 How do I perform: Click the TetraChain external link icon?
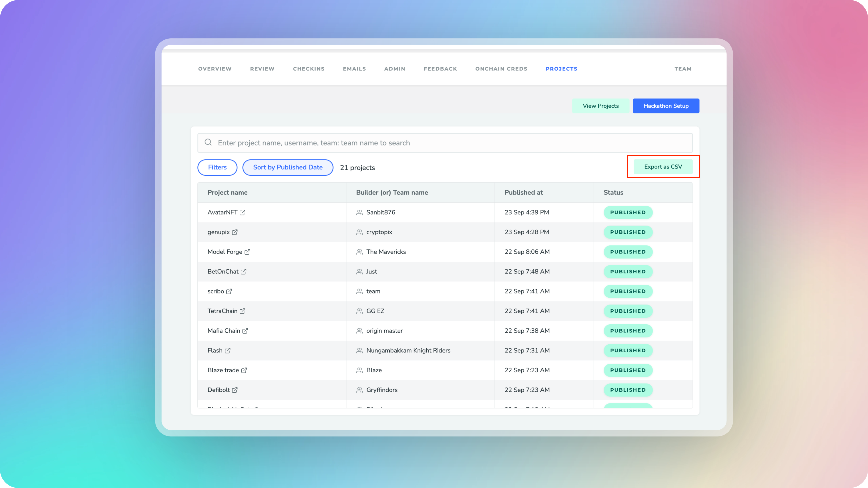pyautogui.click(x=242, y=311)
